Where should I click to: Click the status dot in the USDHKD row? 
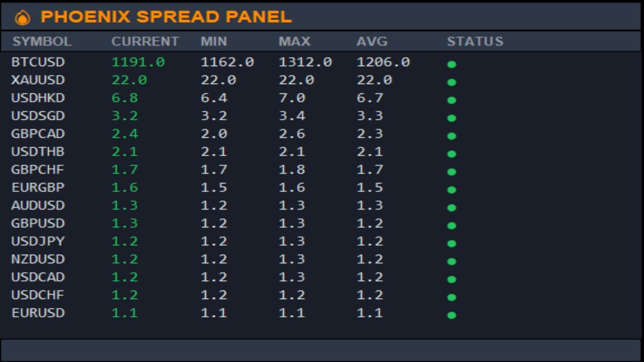tap(451, 100)
